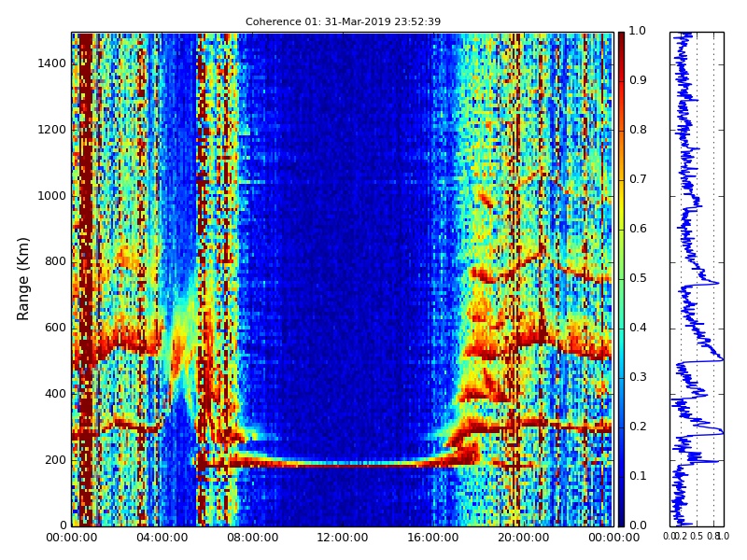Click the plot title 'Coherence 01: 31-Mar-2019 23:52:39'

343,21
